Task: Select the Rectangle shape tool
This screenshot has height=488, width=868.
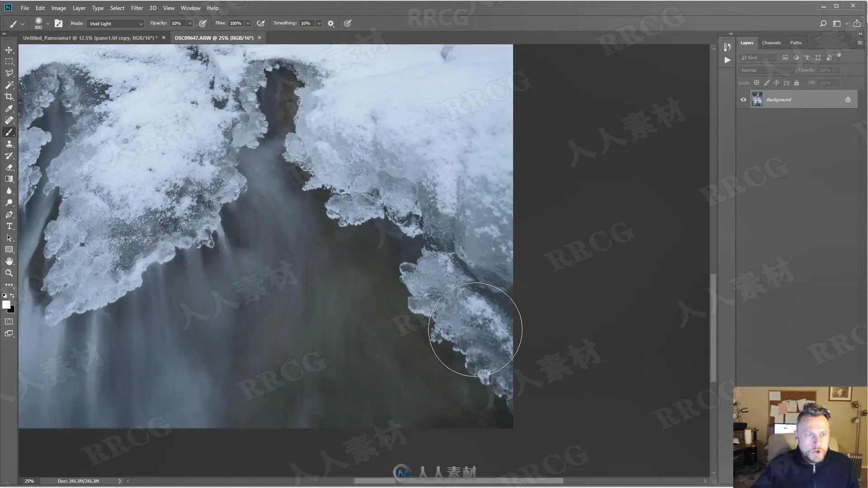Action: 9,249
